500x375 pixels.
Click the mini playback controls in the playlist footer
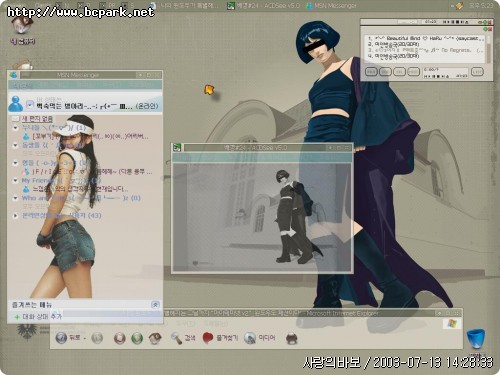point(436,76)
